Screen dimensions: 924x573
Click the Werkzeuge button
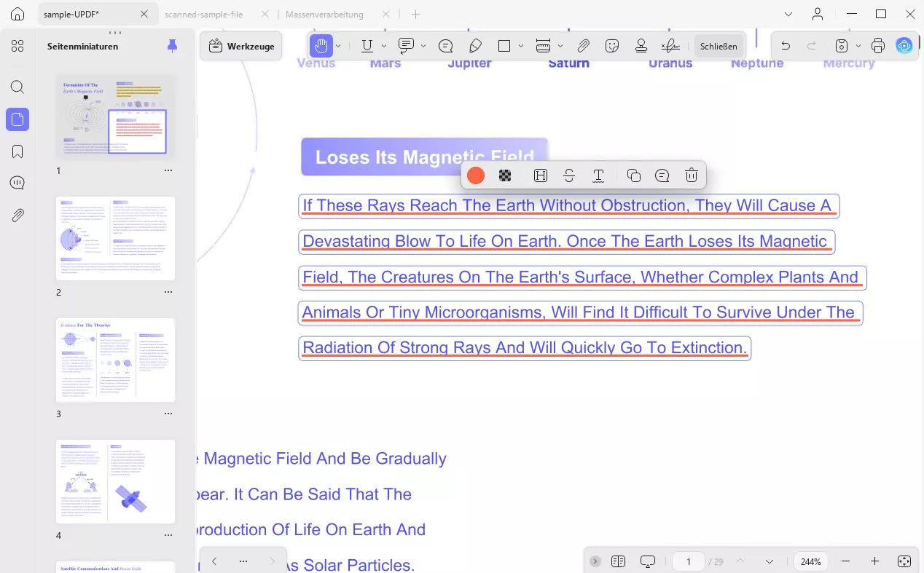[241, 46]
